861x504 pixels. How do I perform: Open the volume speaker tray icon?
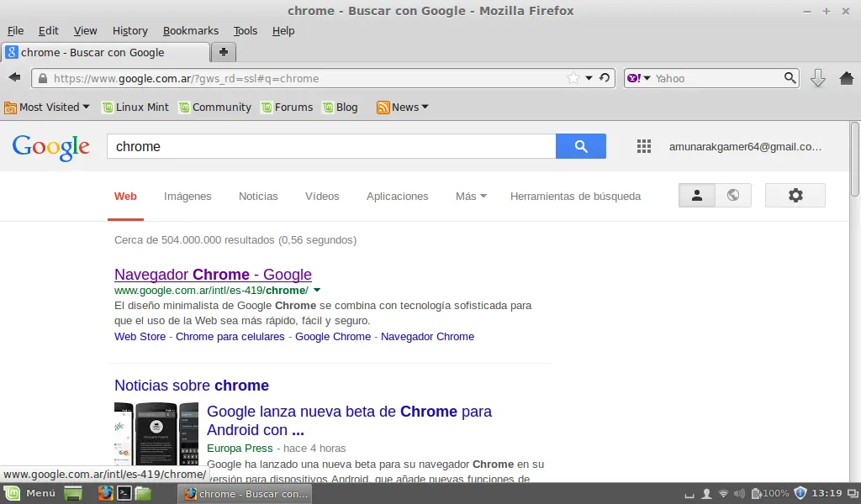point(740,494)
